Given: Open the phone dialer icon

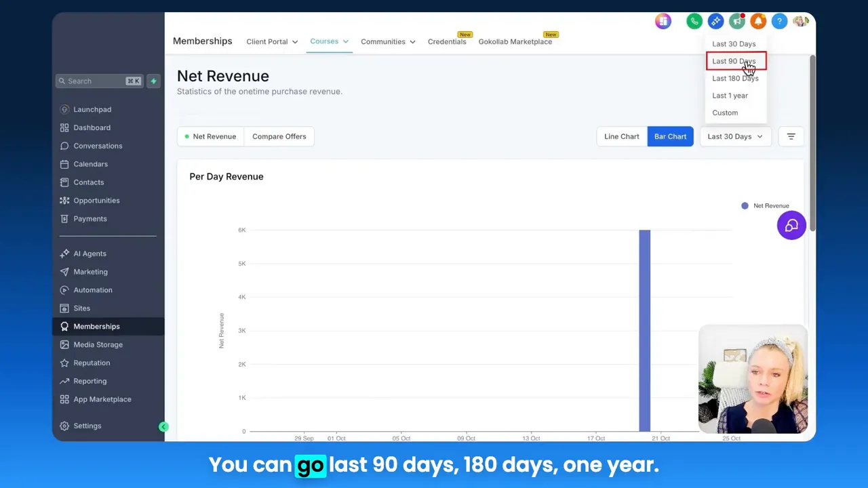Looking at the screenshot, I should click(x=694, y=21).
